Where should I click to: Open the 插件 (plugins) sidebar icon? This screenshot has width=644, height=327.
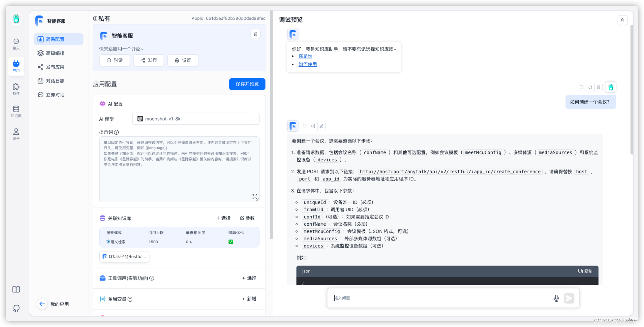16,88
